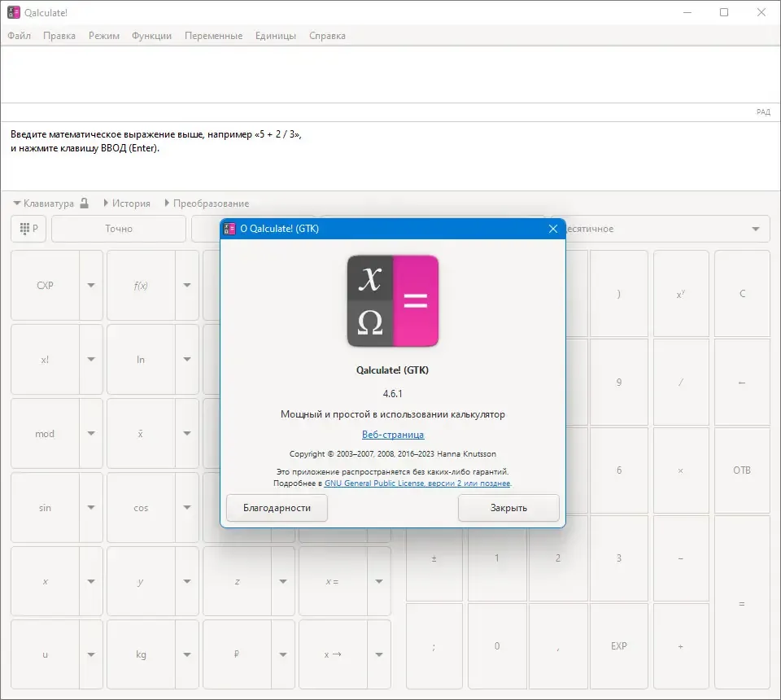
Task: Click the x→ conversion key
Action: 333,654
